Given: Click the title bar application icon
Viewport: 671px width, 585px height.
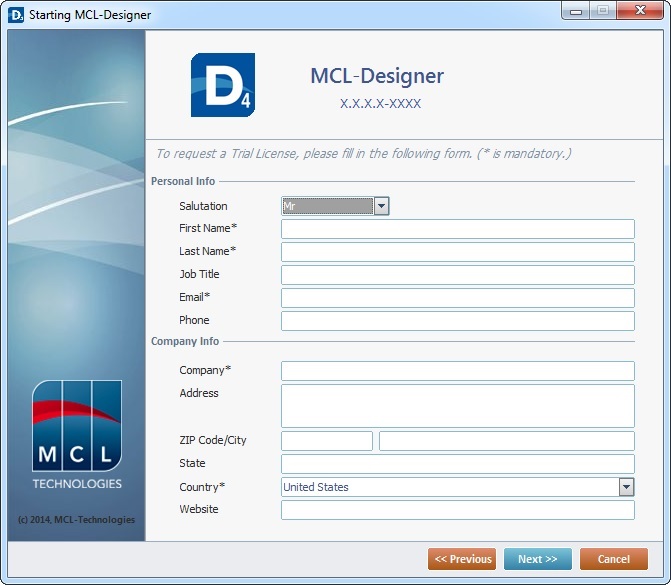Looking at the screenshot, I should click(x=16, y=15).
